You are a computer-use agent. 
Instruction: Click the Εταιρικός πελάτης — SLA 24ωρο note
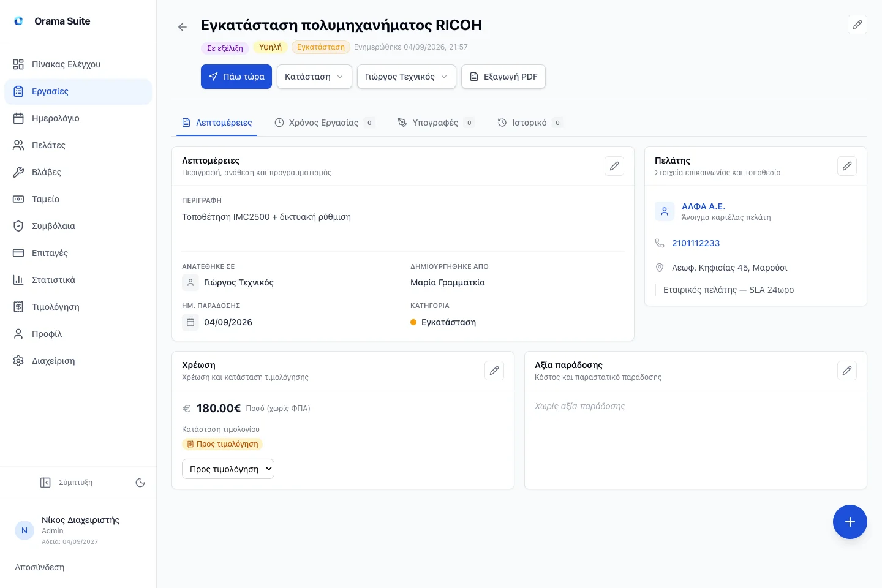(728, 290)
